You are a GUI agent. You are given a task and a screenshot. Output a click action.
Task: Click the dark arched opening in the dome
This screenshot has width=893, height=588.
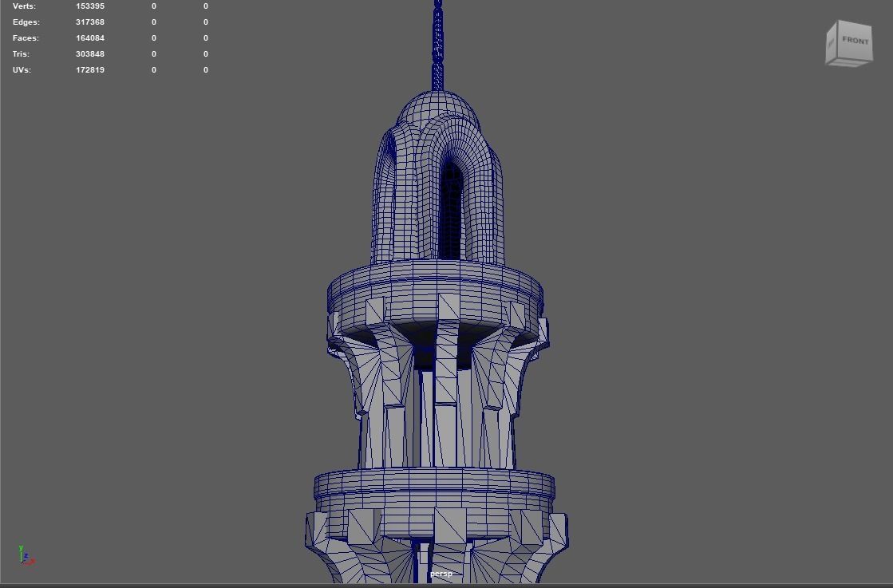[x=450, y=211]
